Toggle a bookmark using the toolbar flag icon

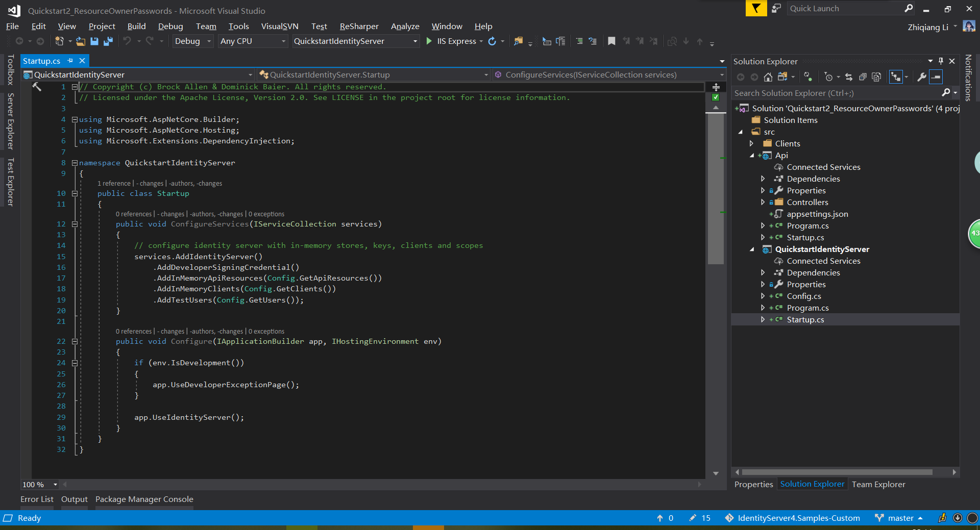(x=611, y=41)
